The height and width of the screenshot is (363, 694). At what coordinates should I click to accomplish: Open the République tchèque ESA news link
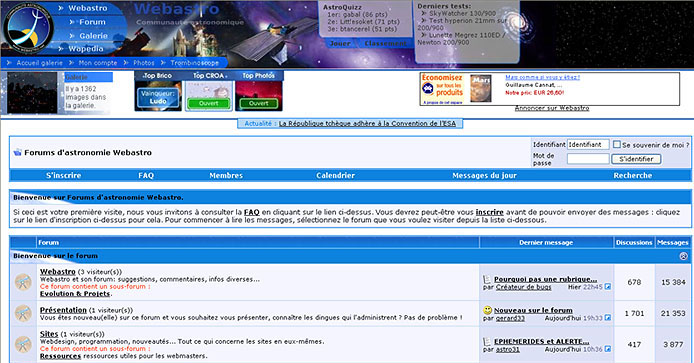click(367, 124)
